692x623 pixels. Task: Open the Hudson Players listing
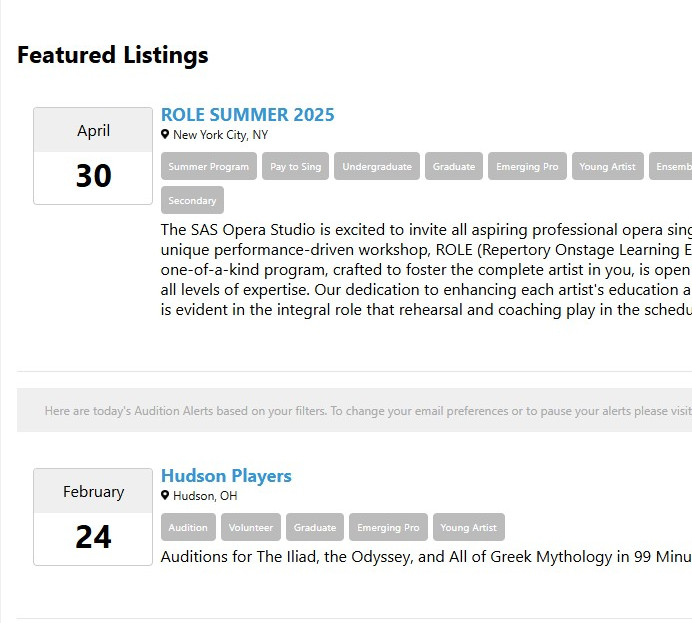point(226,476)
